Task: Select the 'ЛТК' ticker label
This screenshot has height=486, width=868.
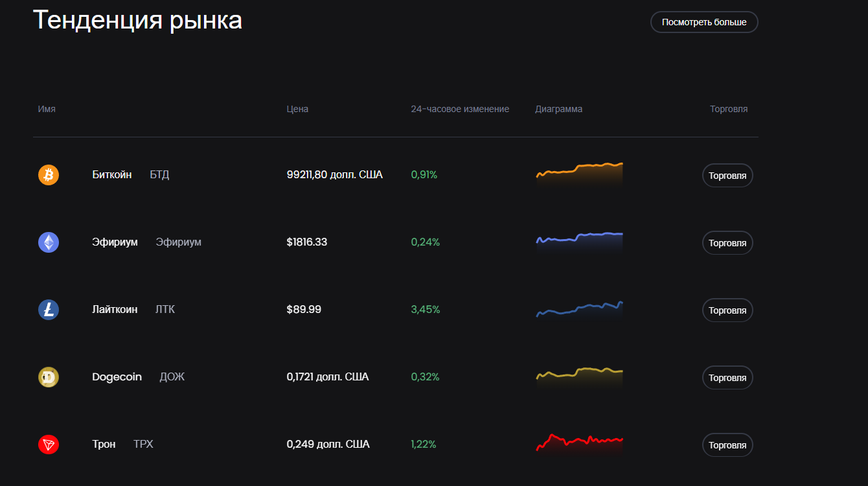Action: (165, 309)
